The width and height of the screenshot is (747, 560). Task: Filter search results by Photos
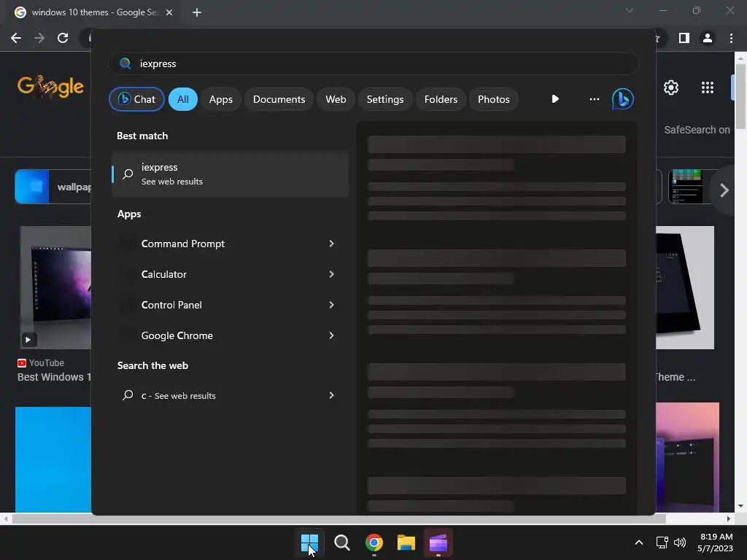(494, 99)
